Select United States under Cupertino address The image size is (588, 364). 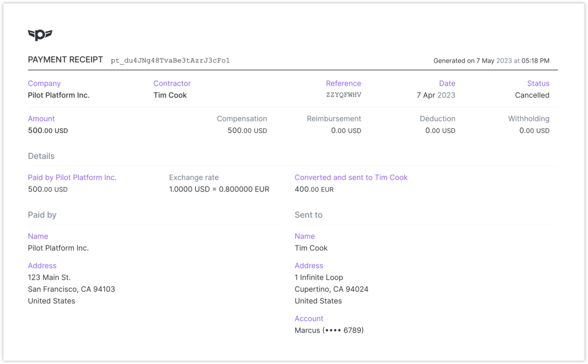point(318,301)
